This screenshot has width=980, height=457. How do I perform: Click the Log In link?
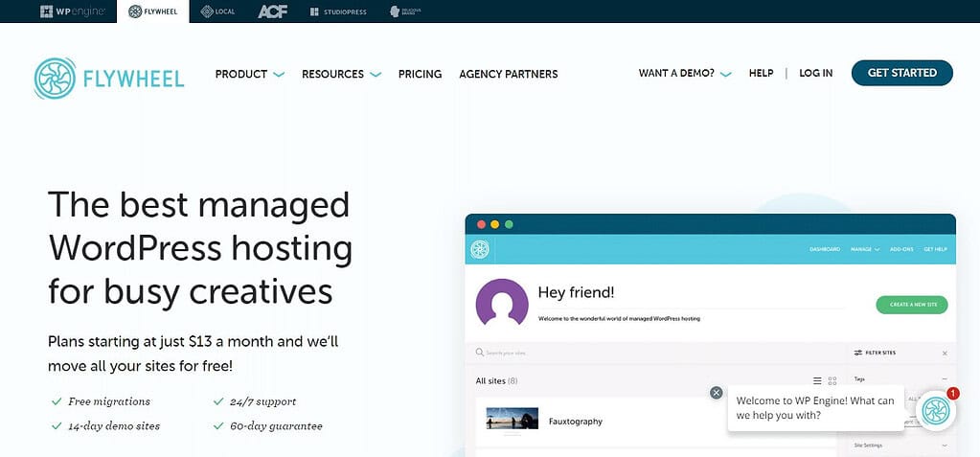coord(815,73)
